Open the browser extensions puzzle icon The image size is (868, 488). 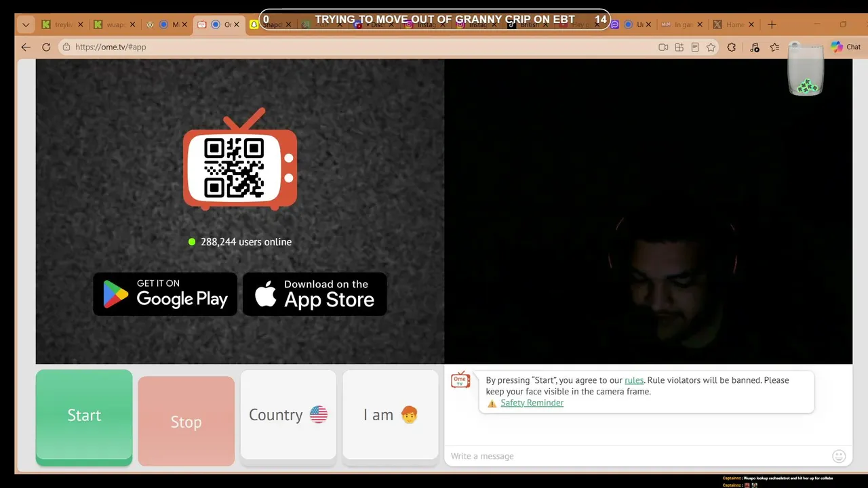pos(731,47)
